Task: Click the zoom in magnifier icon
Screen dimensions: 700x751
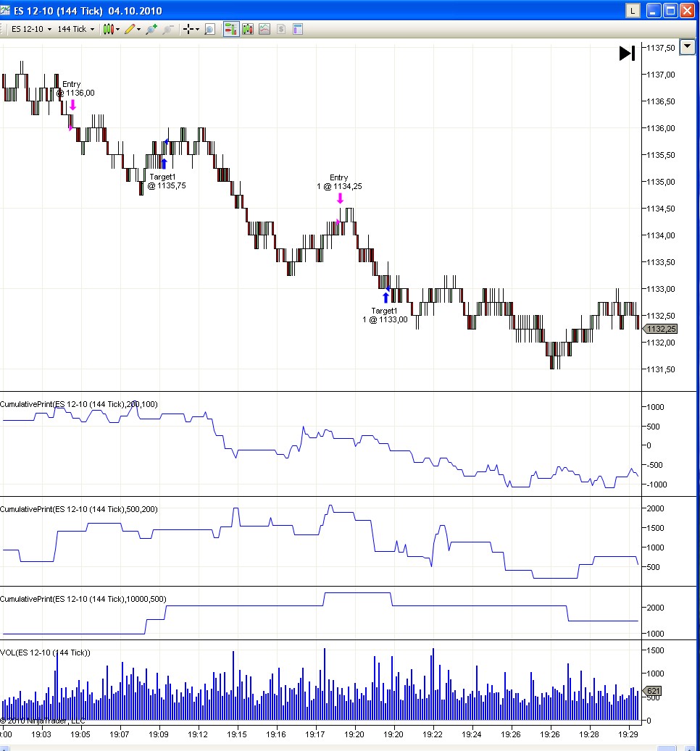Action: click(151, 29)
